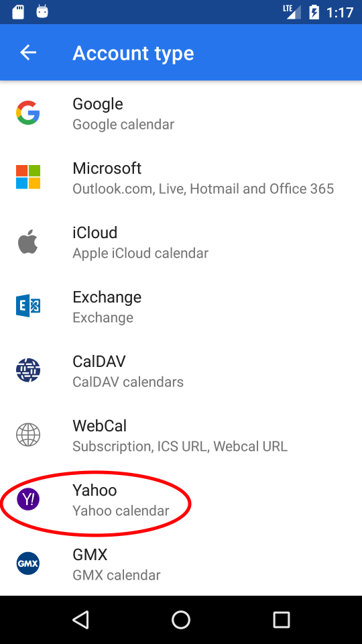Select Microsoft Outlook.com account option
The height and width of the screenshot is (644, 362).
[x=181, y=177]
